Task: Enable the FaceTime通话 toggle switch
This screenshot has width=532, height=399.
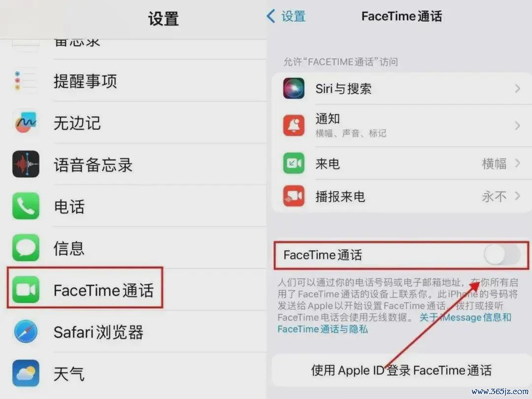Action: (502, 255)
